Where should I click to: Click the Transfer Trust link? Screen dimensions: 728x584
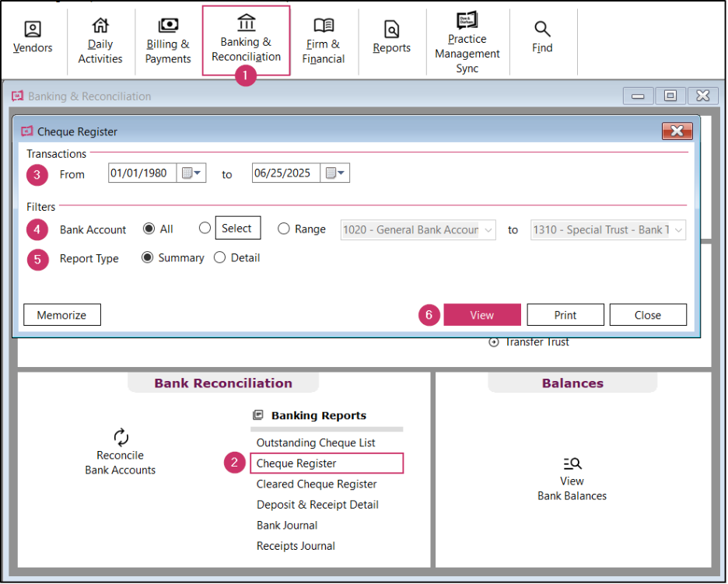(x=537, y=342)
